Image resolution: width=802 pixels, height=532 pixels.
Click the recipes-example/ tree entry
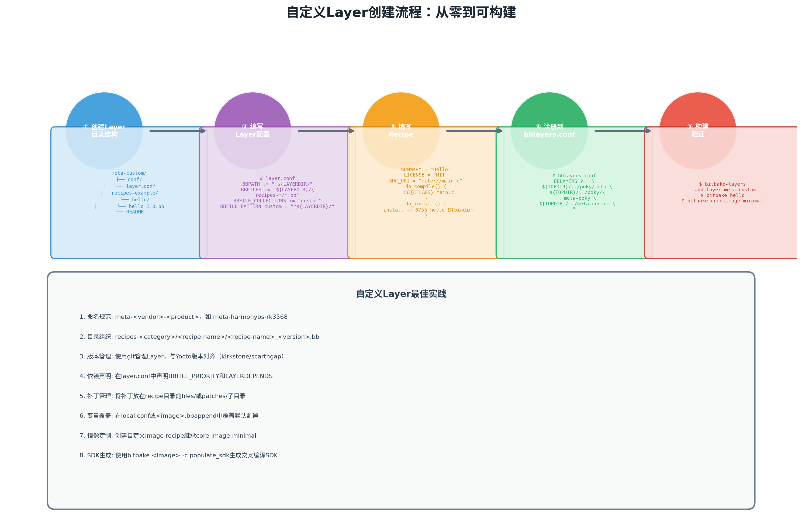pos(129,193)
